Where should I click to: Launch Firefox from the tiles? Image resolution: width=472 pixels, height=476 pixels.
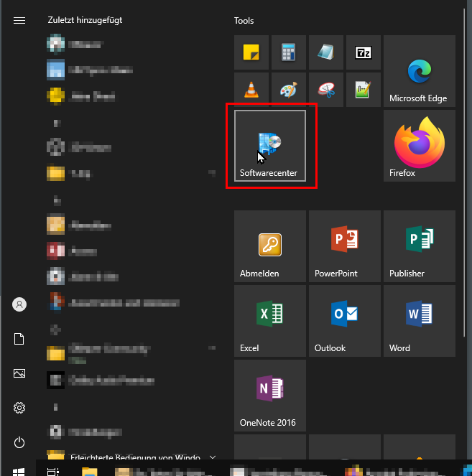click(419, 146)
